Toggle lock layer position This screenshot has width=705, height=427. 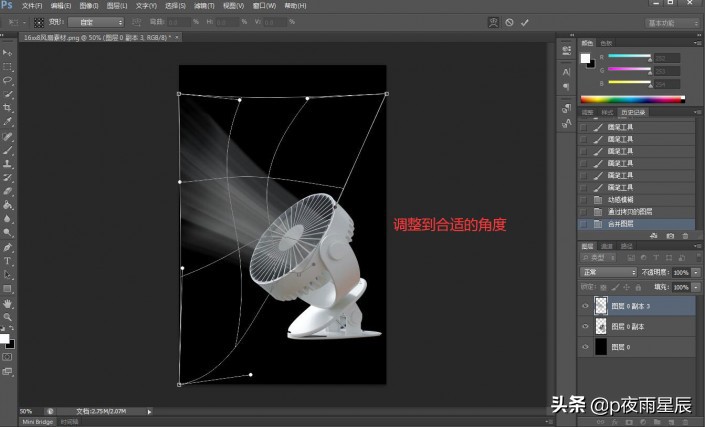[626, 287]
